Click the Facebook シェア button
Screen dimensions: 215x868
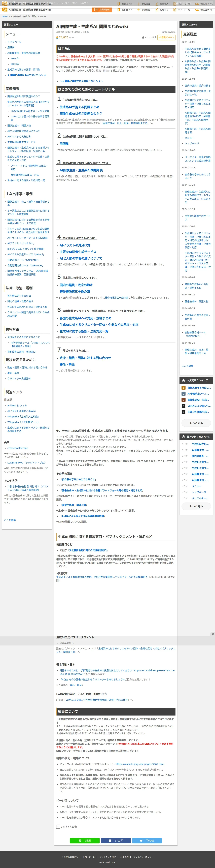(x=116, y=840)
